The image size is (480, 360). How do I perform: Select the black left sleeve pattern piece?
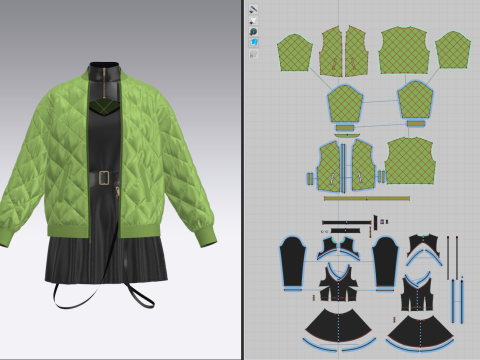pos(292,262)
